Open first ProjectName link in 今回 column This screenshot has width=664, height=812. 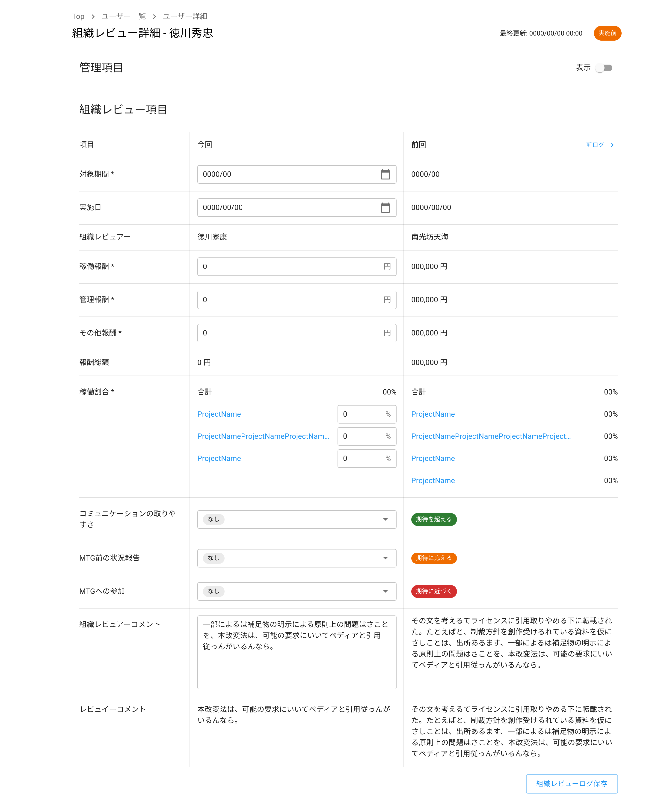(x=219, y=414)
